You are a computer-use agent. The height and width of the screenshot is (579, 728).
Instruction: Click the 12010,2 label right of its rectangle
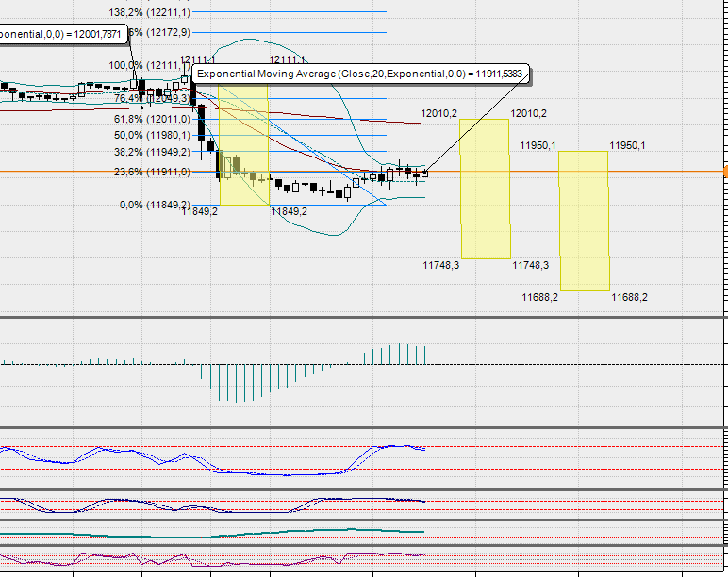point(528,113)
